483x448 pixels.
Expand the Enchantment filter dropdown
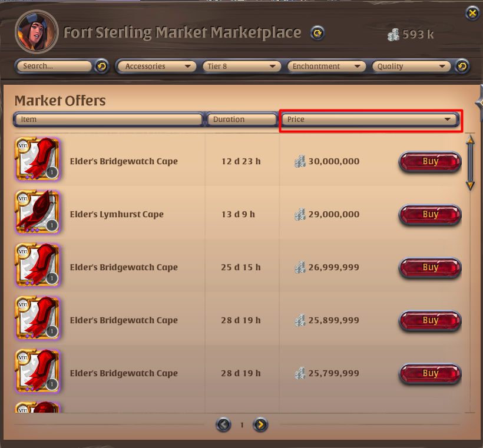point(326,66)
